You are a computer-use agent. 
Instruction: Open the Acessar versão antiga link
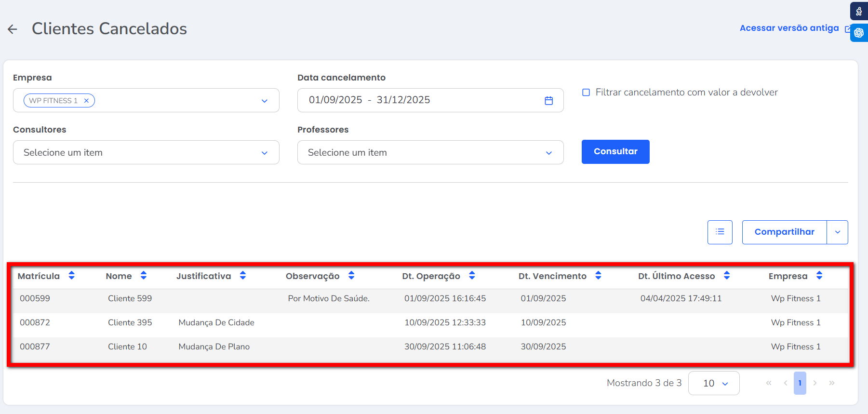789,28
